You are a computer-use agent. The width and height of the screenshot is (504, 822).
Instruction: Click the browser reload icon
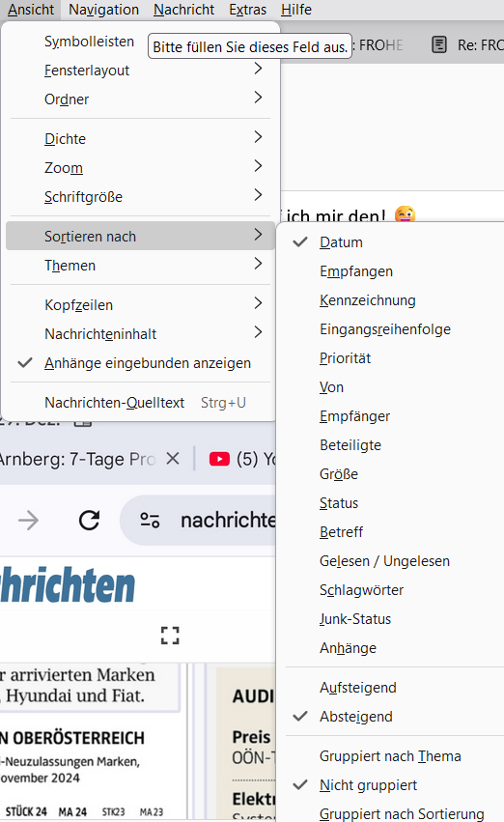click(x=89, y=520)
